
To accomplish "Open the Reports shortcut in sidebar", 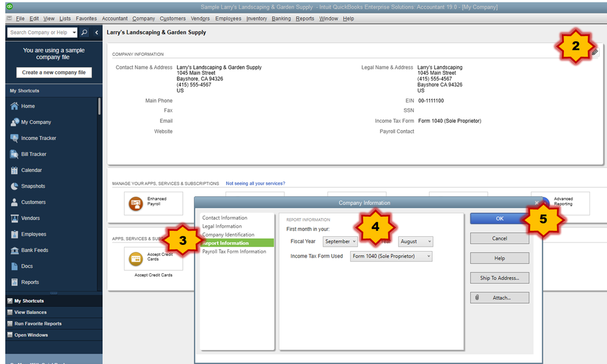I will click(30, 283).
